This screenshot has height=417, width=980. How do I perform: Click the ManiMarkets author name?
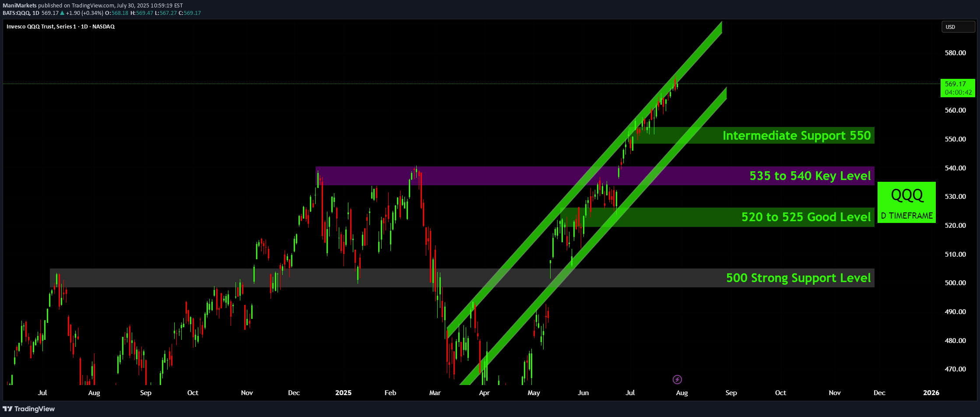20,5
